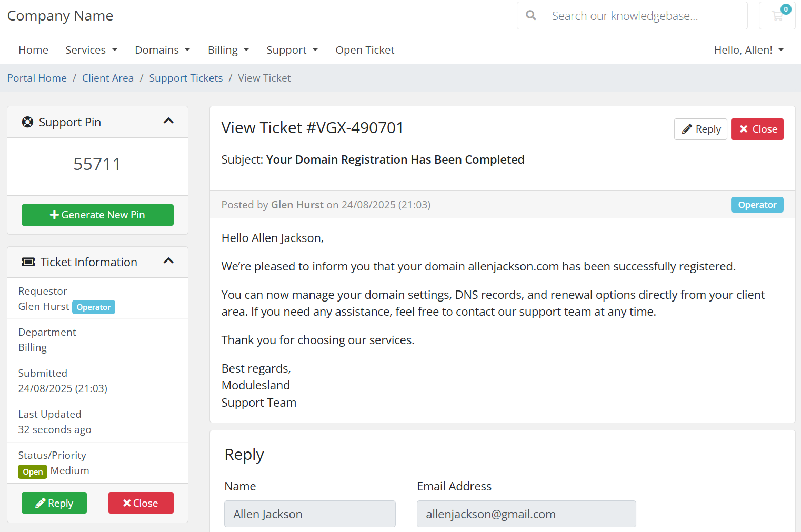801x532 pixels.
Task: Click the Ticket Information ticket icon
Action: coord(28,262)
